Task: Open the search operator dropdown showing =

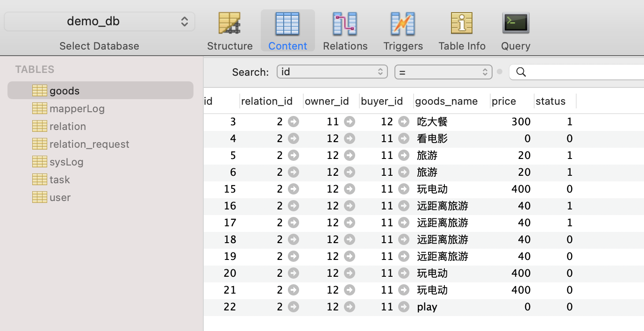Action: click(444, 72)
